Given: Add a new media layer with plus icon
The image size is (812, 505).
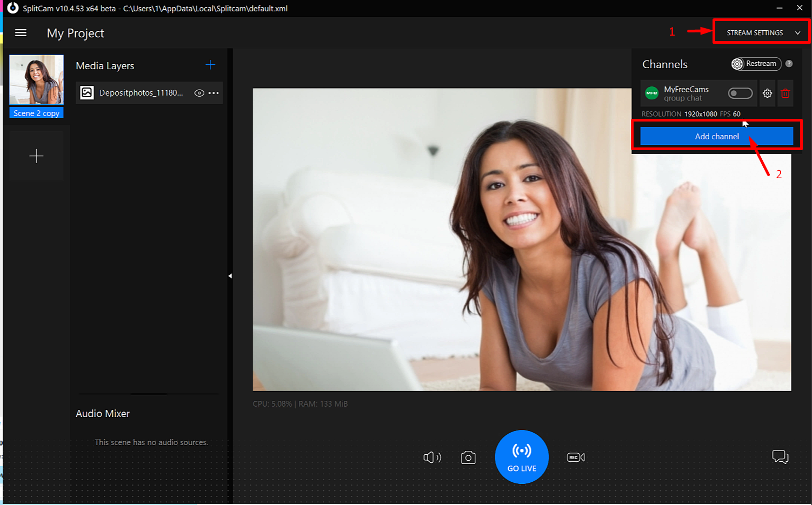Looking at the screenshot, I should coord(210,65).
